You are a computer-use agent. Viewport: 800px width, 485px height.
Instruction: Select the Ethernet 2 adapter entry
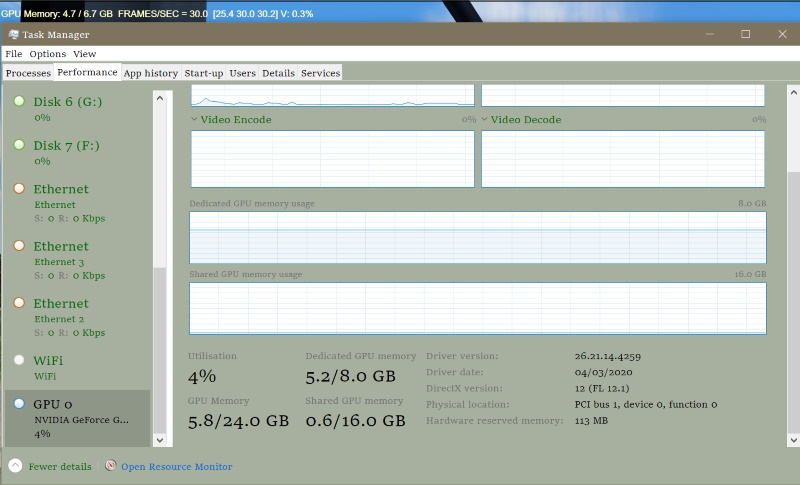(x=78, y=317)
